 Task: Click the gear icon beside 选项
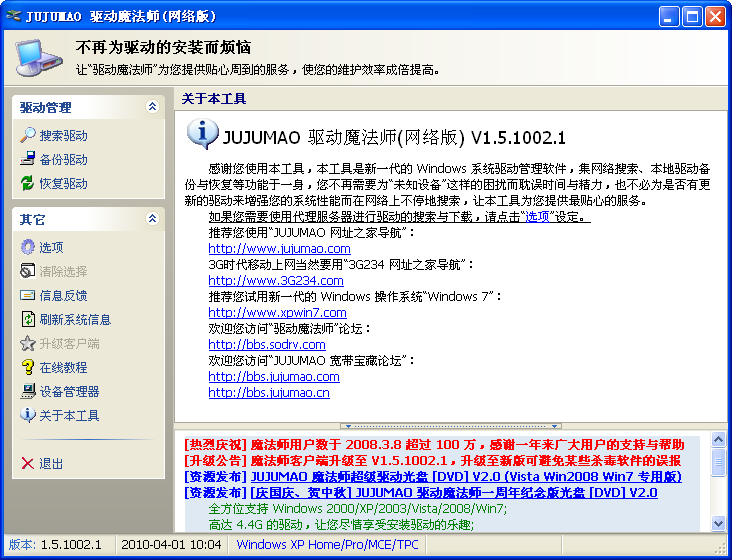point(28,247)
